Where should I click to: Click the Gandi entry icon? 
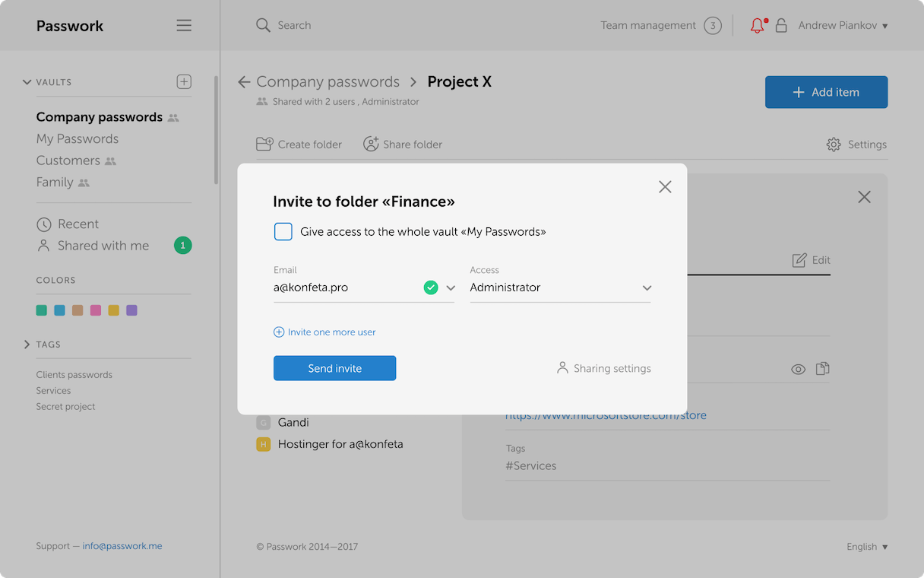click(x=264, y=423)
